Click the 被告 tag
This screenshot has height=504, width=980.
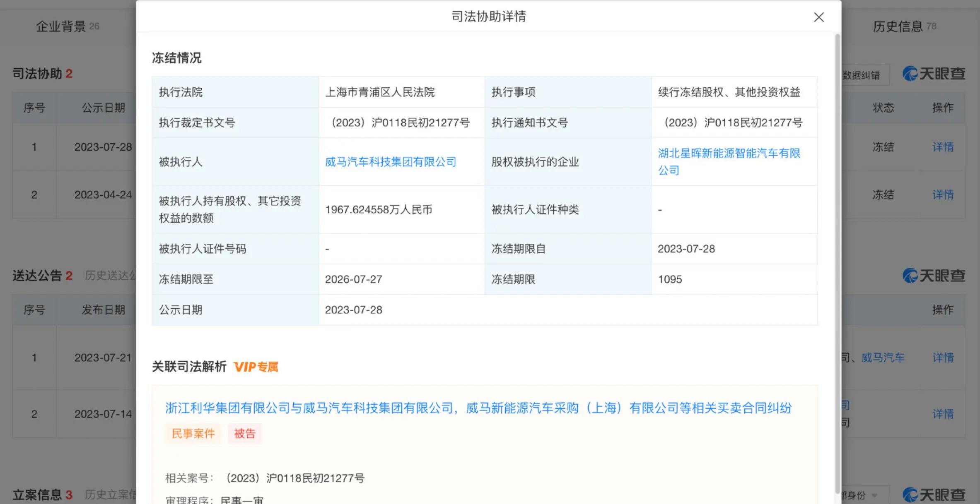click(x=244, y=433)
